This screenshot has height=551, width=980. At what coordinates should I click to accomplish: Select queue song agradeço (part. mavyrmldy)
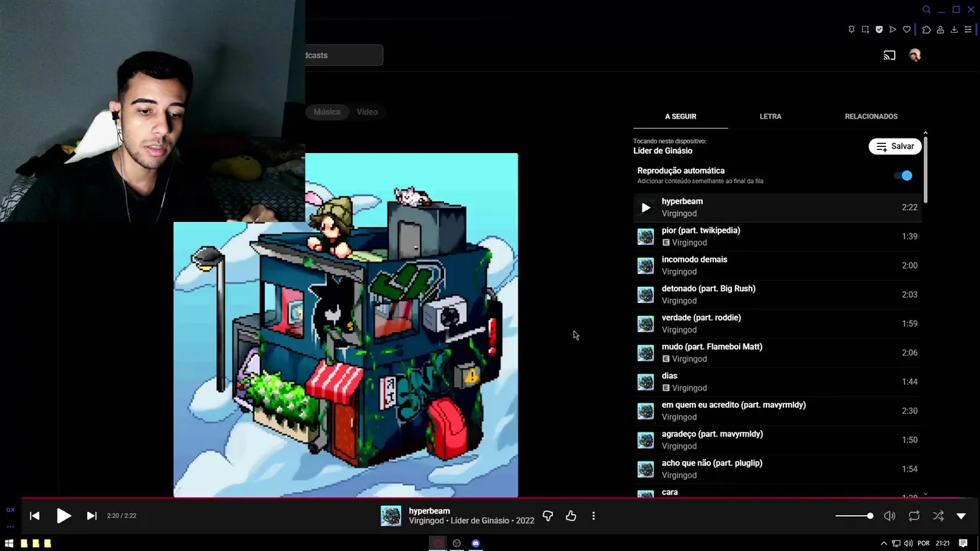[x=777, y=440]
